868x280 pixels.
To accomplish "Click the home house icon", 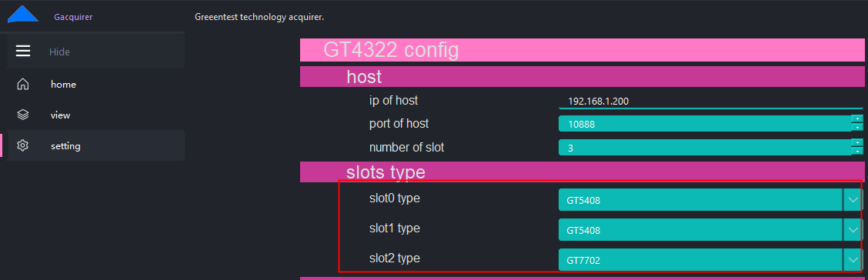I will 22,84.
